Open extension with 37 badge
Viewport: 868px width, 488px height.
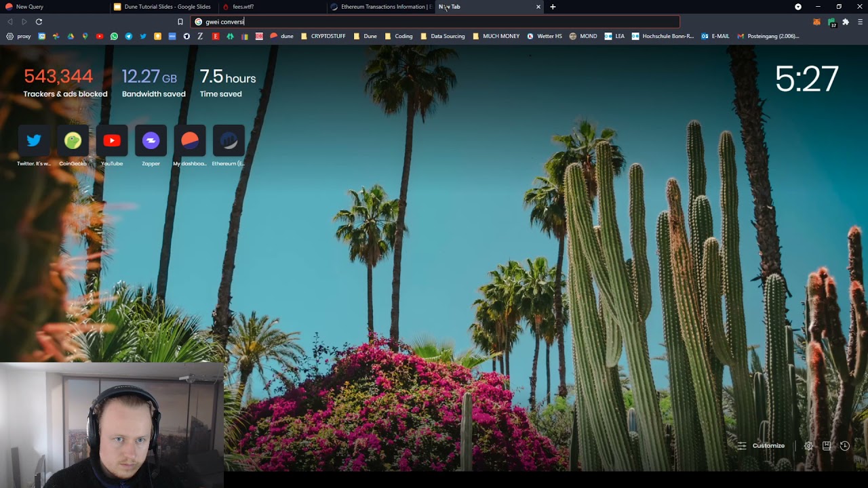832,22
